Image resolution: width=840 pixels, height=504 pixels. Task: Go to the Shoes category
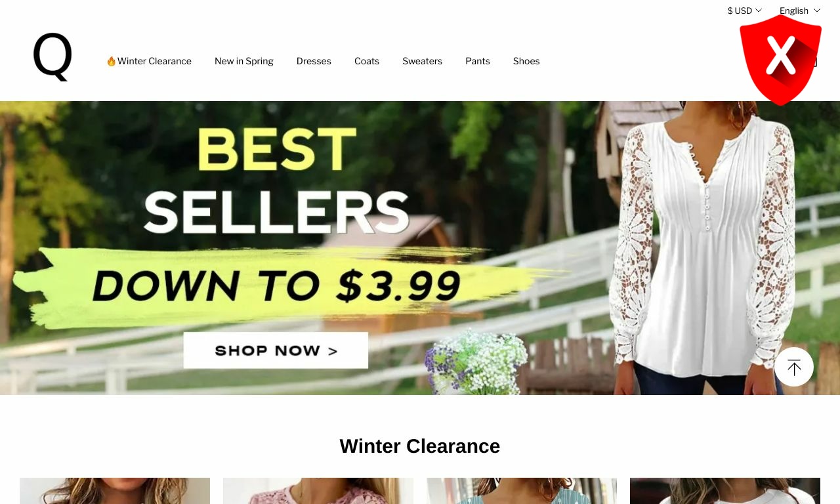point(526,61)
